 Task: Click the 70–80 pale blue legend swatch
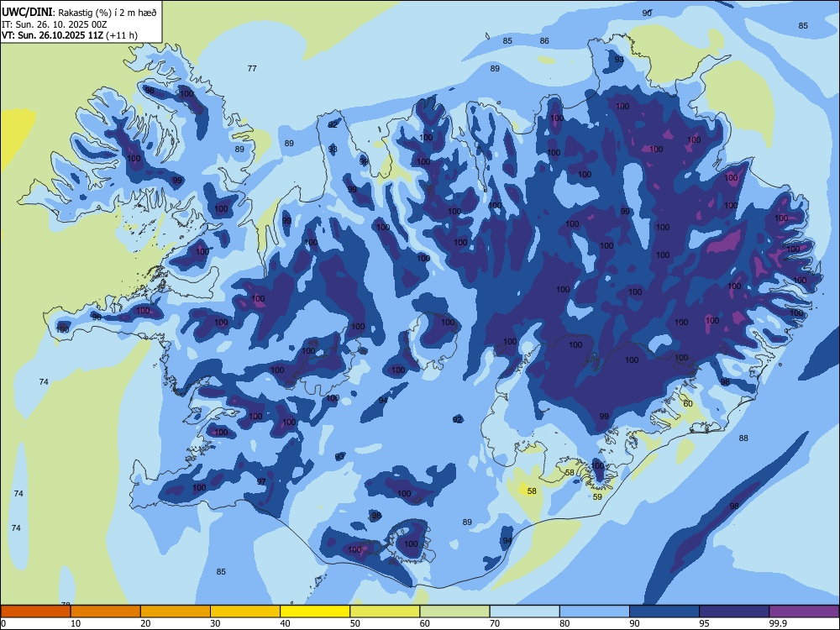point(524,612)
